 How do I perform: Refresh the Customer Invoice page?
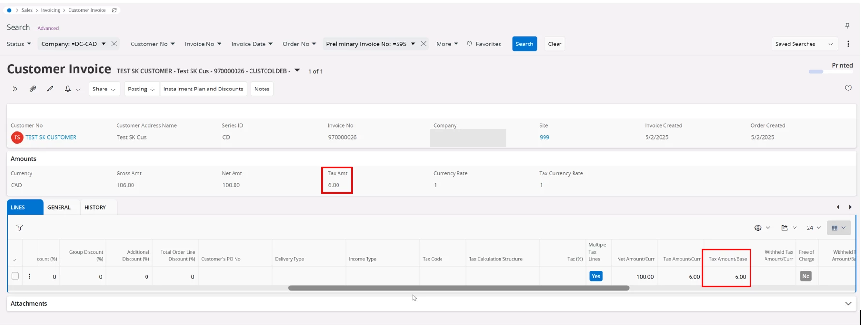(114, 10)
